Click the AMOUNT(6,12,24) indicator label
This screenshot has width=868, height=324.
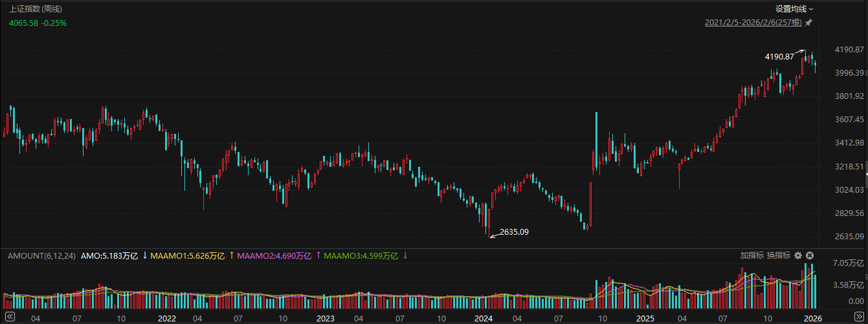pyautogui.click(x=42, y=256)
